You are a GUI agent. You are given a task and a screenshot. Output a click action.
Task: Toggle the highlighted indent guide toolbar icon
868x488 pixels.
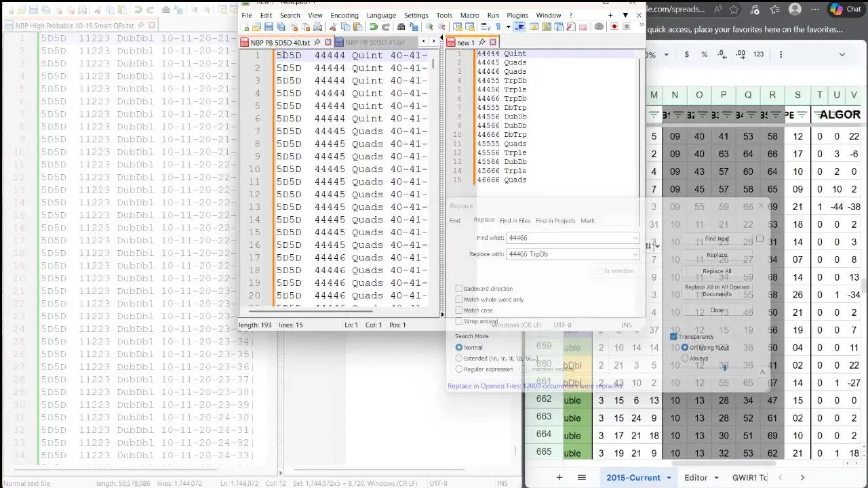click(x=519, y=26)
